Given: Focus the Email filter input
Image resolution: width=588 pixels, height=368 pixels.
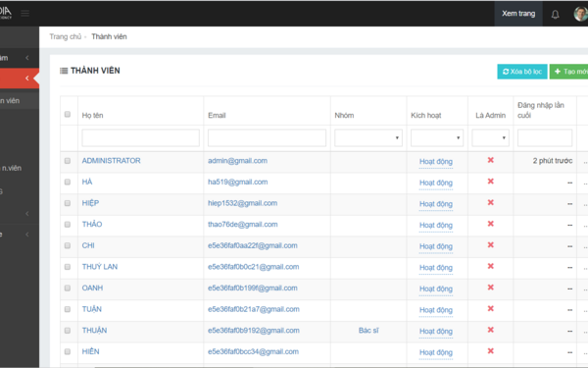Looking at the screenshot, I should point(267,137).
